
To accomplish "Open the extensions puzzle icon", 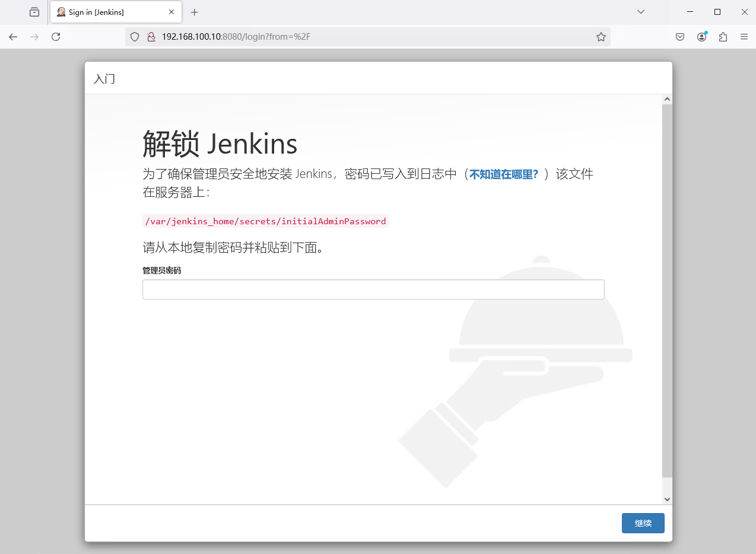I will pos(723,37).
